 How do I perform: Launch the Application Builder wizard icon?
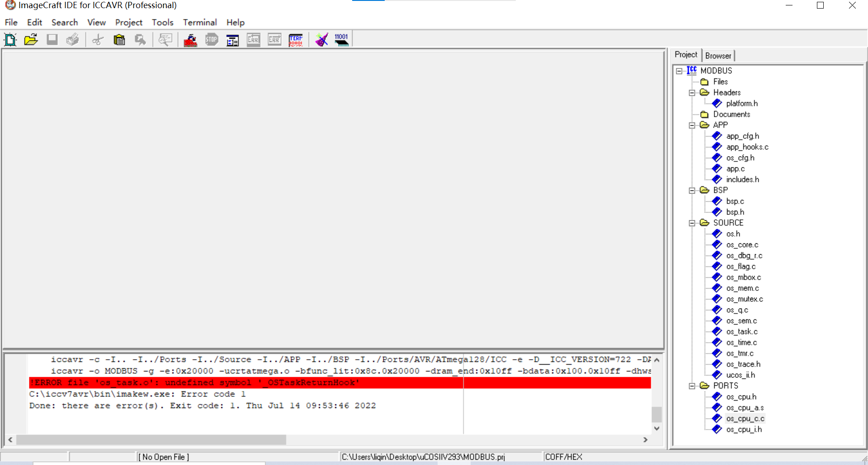[x=321, y=40]
